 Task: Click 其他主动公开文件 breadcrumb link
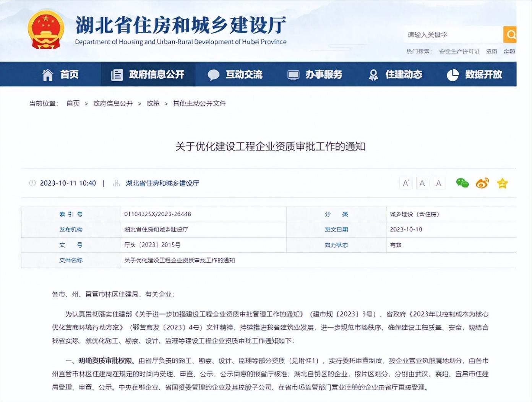coord(199,103)
